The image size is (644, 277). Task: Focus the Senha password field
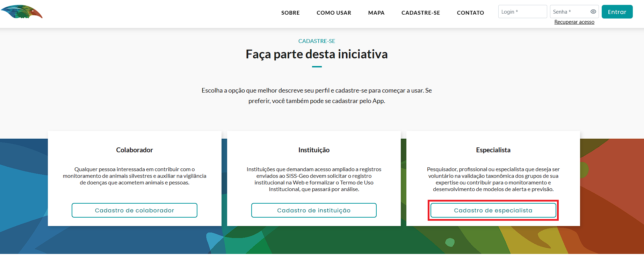(x=570, y=12)
